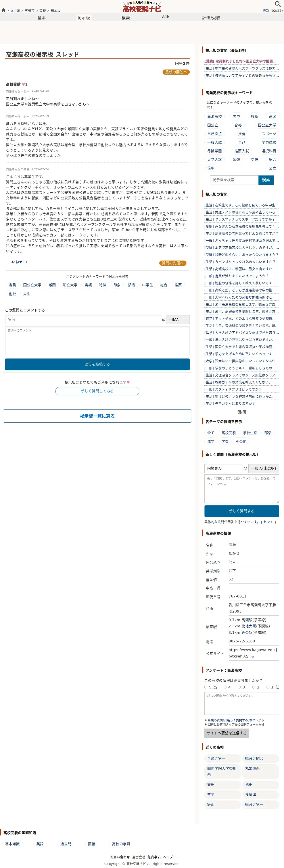Jump to 最新の回答へ button

click(x=176, y=72)
